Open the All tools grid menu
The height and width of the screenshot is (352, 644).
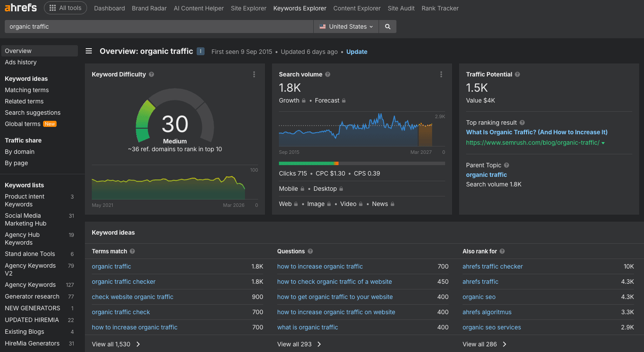coord(65,7)
